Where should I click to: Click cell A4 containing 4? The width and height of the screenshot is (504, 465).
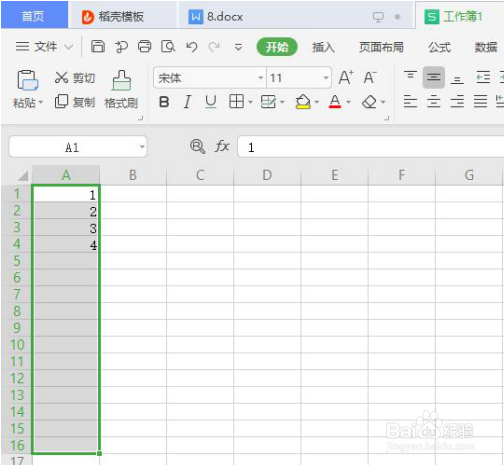(66, 244)
